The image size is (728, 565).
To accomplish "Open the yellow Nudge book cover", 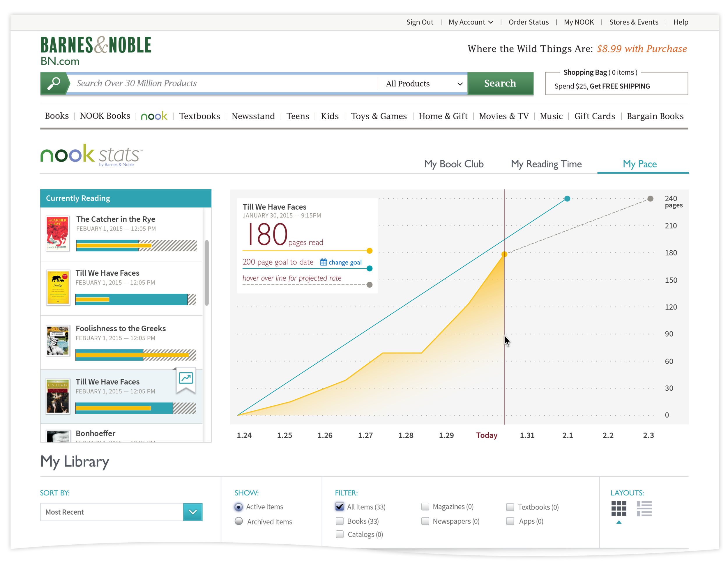I will [58, 288].
